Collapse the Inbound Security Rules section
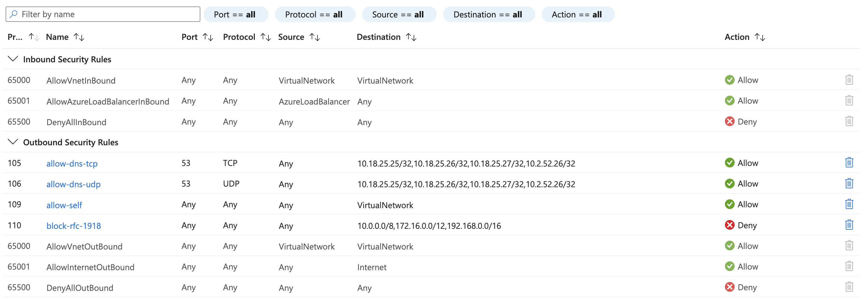The width and height of the screenshot is (868, 300). 13,59
